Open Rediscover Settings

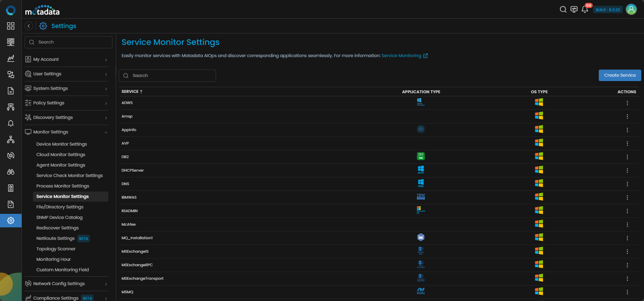coord(57,228)
